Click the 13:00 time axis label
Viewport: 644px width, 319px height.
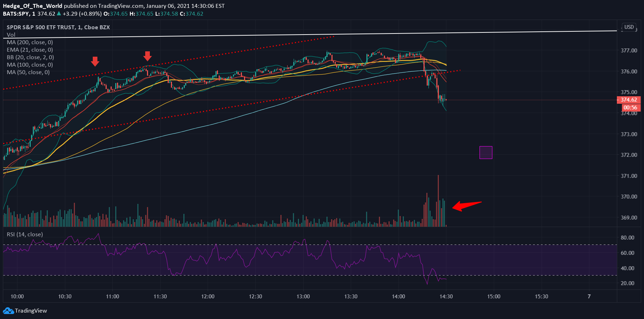(x=303, y=297)
